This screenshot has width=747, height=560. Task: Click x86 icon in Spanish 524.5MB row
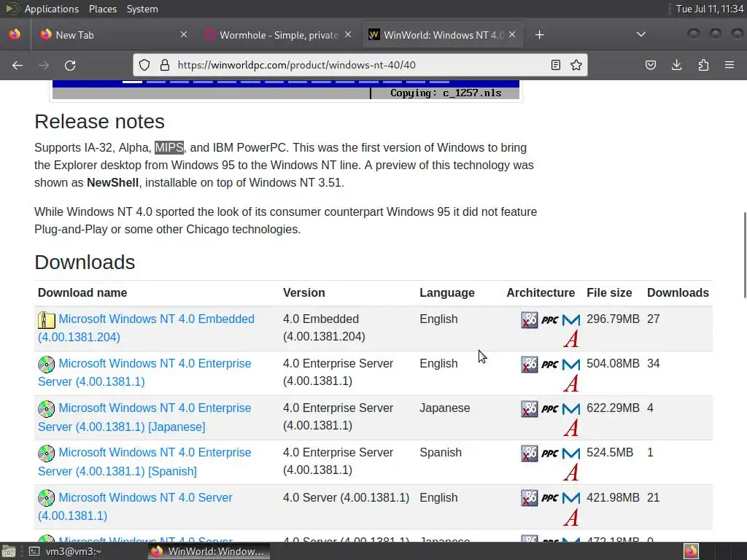pyautogui.click(x=530, y=454)
